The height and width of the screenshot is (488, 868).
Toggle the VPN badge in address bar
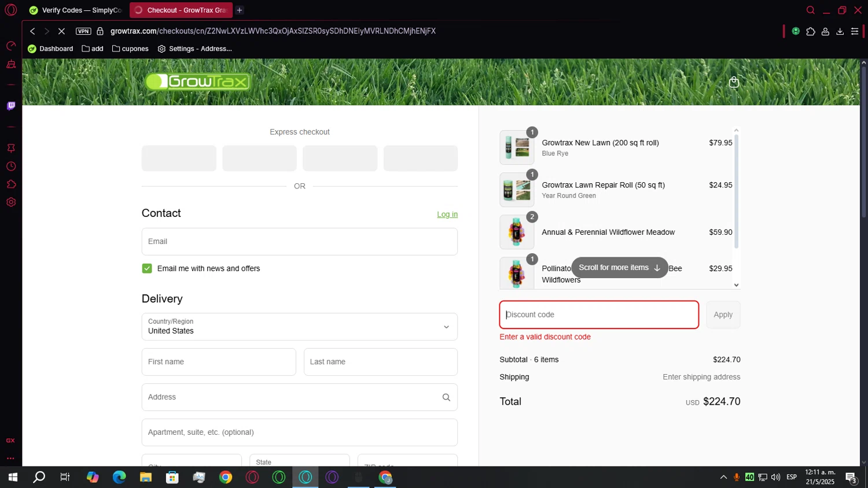(83, 31)
